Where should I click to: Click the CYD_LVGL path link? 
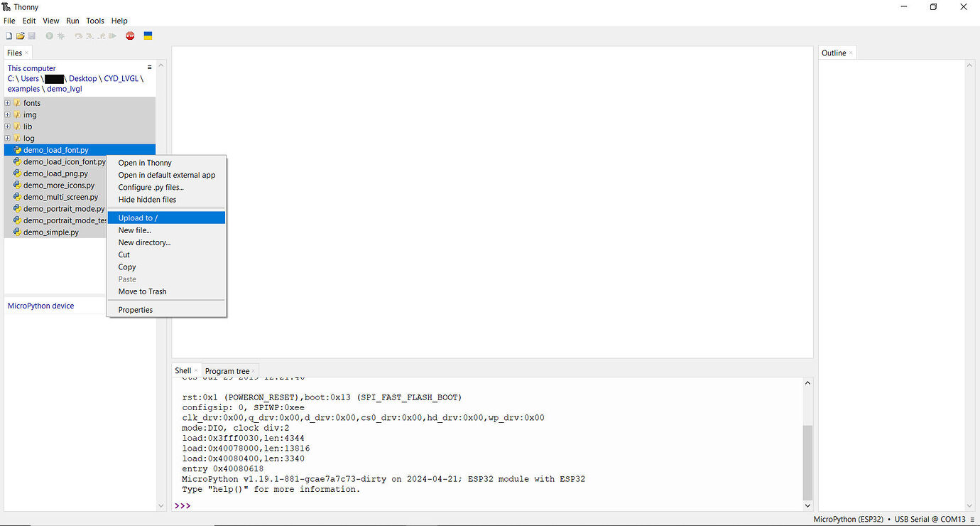point(121,79)
